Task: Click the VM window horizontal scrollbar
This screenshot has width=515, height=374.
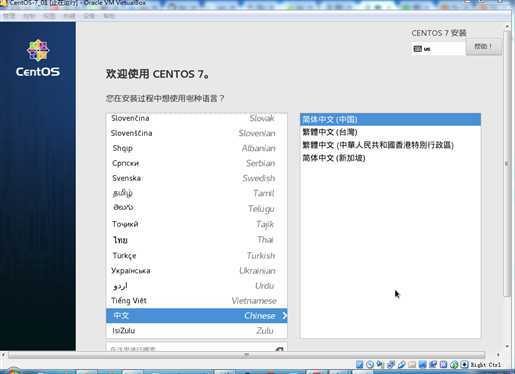Action: click(247, 355)
